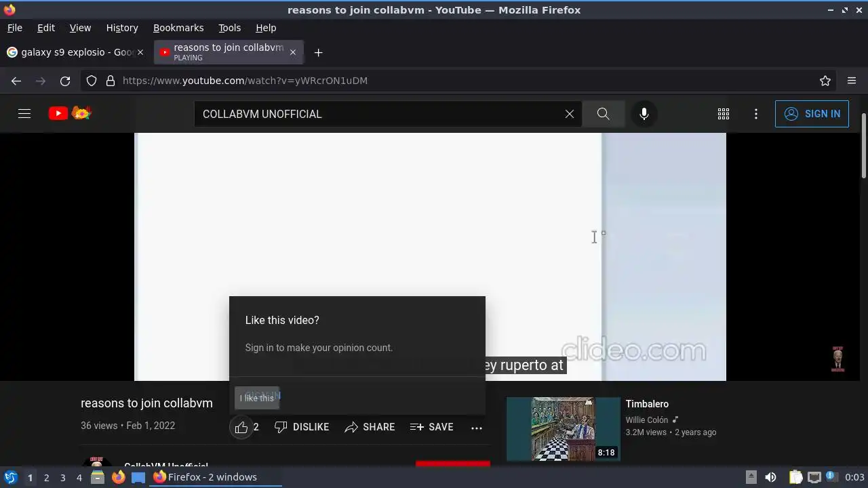Switch to workspace 2
This screenshot has height=488, width=868.
tap(46, 477)
